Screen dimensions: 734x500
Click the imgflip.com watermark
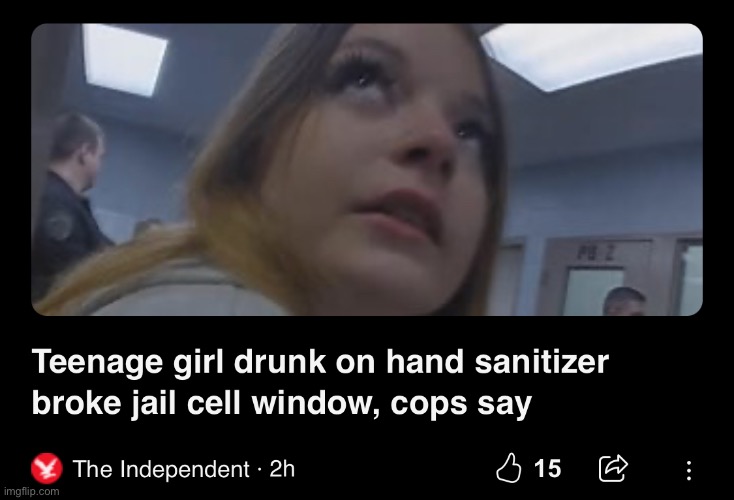[30, 492]
